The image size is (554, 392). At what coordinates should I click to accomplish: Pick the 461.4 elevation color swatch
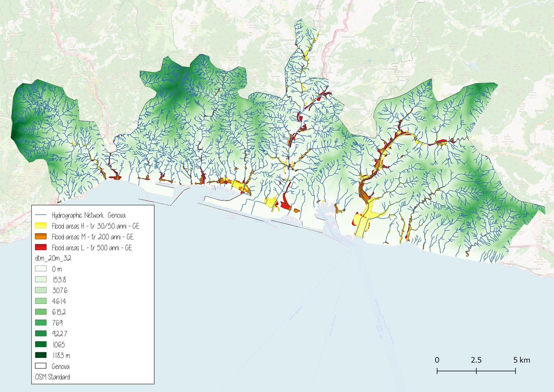[x=42, y=301]
